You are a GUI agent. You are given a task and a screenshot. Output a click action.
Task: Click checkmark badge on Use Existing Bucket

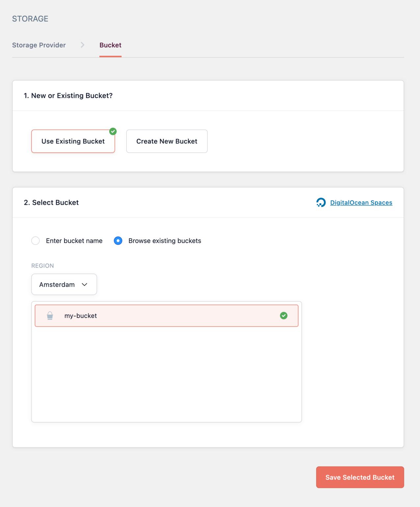click(113, 131)
